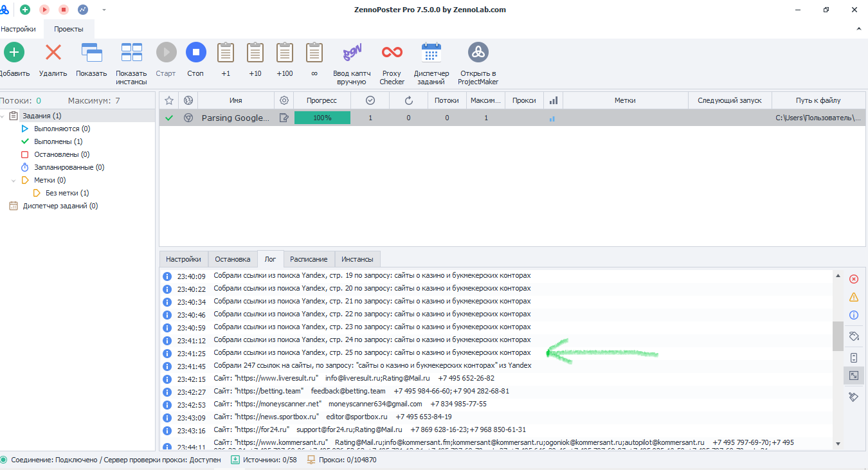This screenshot has width=868, height=470.
Task: Click the 100% progress bar of Parsing Google
Action: 322,118
